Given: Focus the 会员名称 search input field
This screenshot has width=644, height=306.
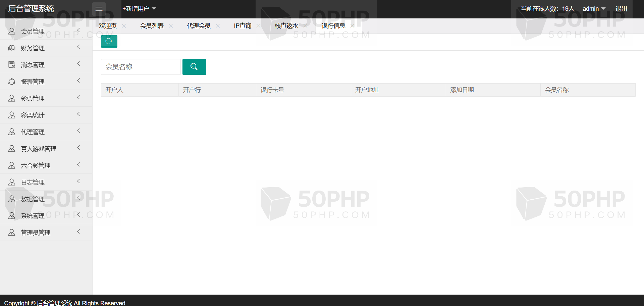Looking at the screenshot, I should [141, 67].
